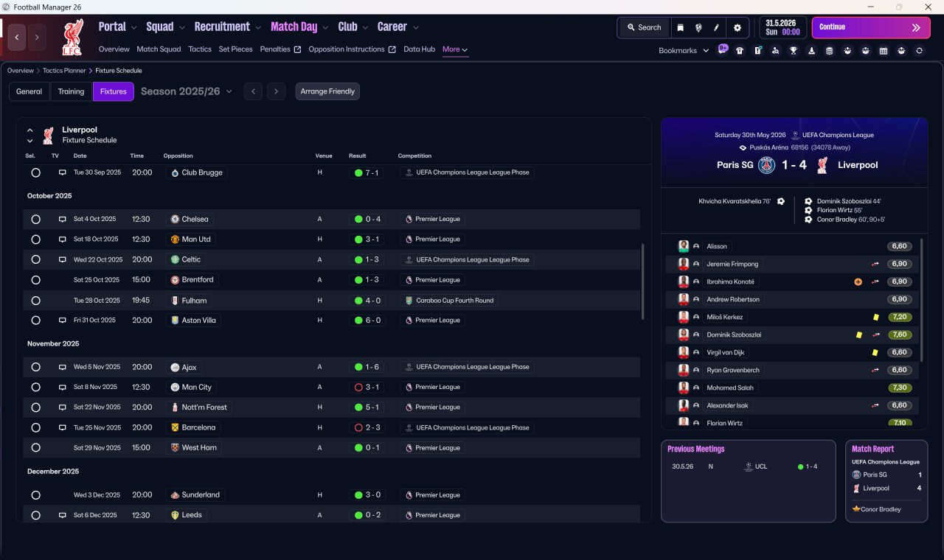The image size is (944, 560).
Task: Select the Chelsea fixture radio button
Action: (35, 219)
